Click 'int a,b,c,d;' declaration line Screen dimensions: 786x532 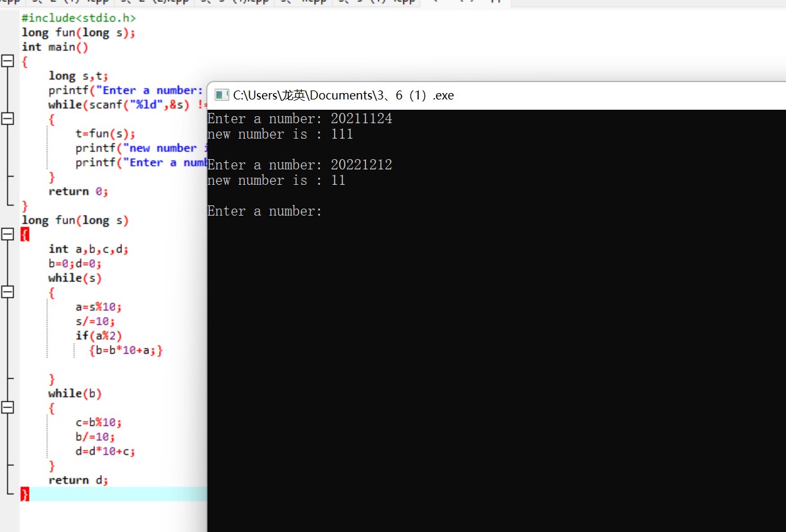89,249
